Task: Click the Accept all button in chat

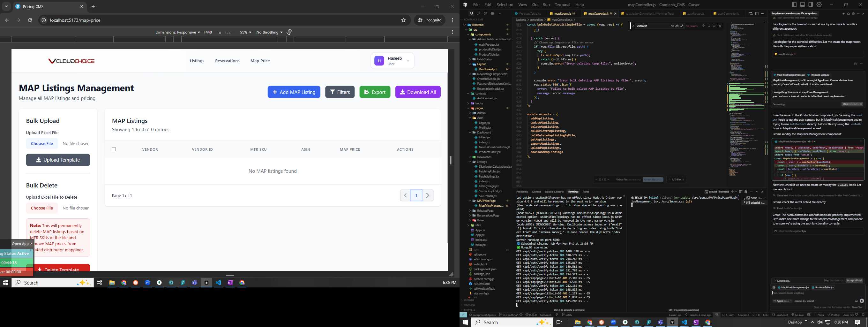Action: pyautogui.click(x=854, y=280)
